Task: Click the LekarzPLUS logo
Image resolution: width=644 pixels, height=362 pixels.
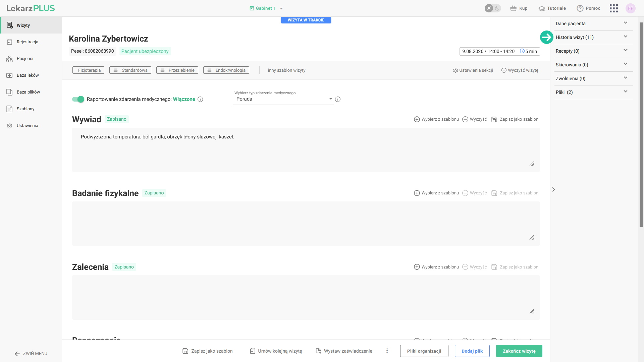Action: click(31, 8)
